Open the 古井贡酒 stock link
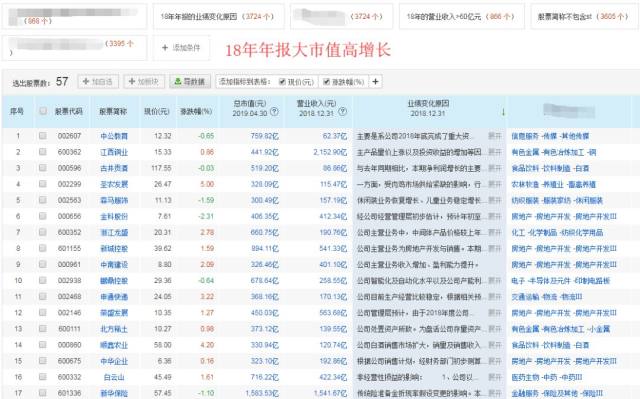Image resolution: width=640 pixels, height=399 pixels. (114, 168)
